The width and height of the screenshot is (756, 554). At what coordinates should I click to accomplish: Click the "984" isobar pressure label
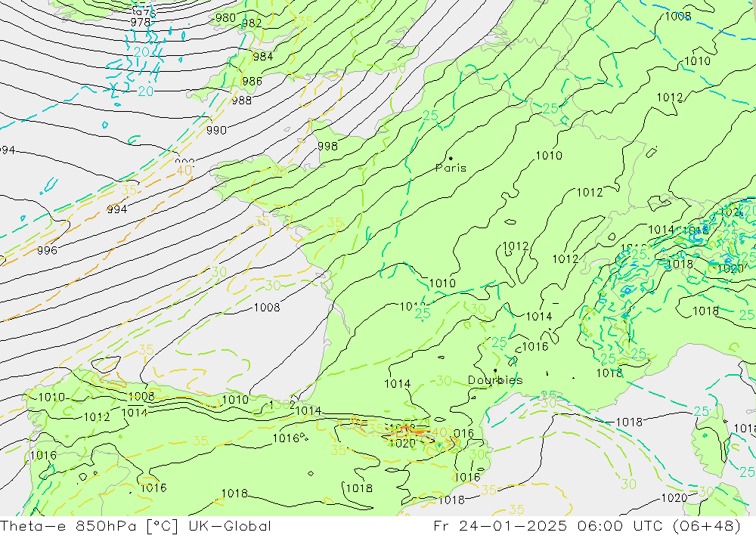click(263, 57)
